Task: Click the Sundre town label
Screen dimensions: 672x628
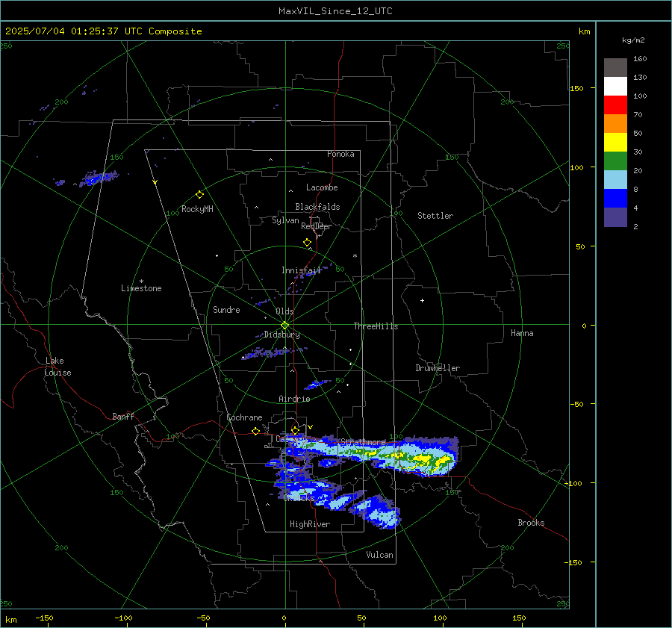Action: (x=226, y=310)
